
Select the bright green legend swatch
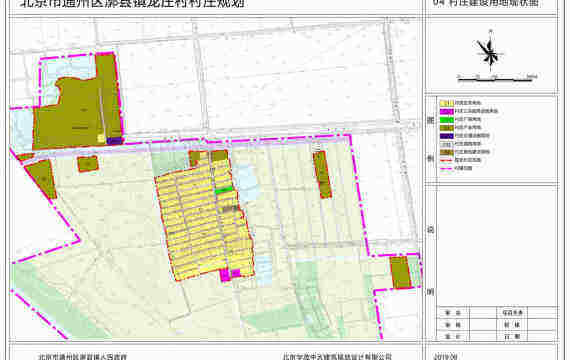tap(446, 120)
